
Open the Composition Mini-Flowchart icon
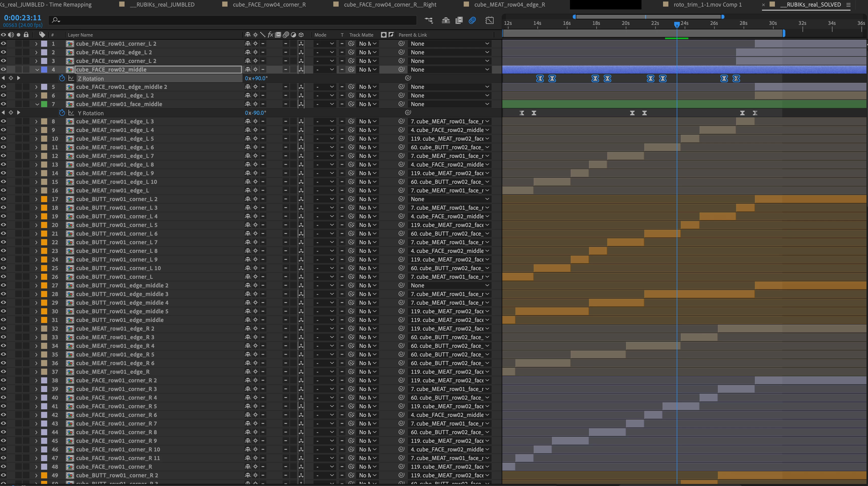coord(429,20)
